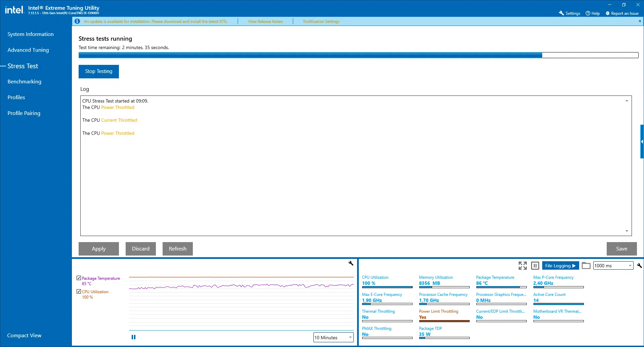644x347 pixels.
Task: Go to System Information
Action: click(x=31, y=34)
